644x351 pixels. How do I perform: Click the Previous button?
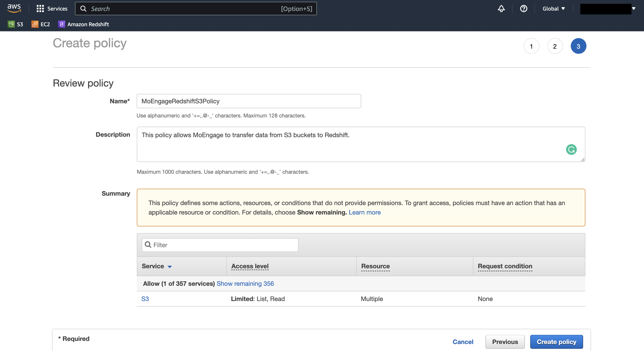point(505,342)
